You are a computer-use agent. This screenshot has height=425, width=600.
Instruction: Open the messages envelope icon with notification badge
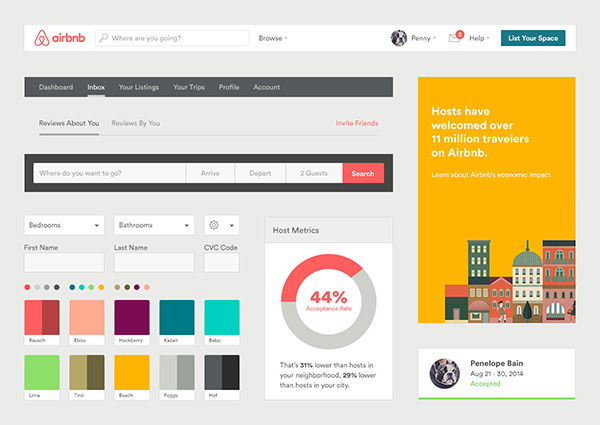click(x=454, y=38)
